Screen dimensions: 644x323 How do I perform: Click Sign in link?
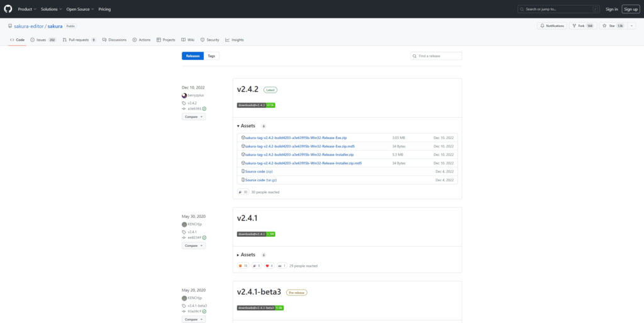[x=611, y=9]
